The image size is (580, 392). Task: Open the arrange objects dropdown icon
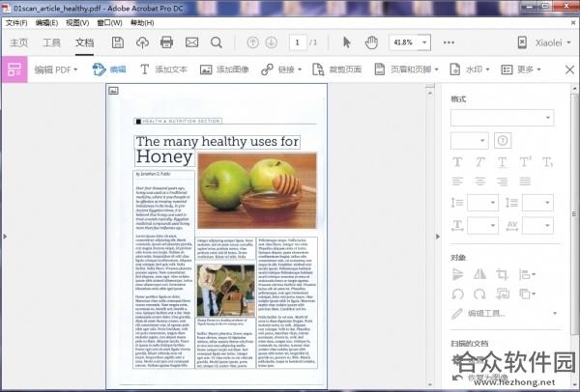coord(527,294)
